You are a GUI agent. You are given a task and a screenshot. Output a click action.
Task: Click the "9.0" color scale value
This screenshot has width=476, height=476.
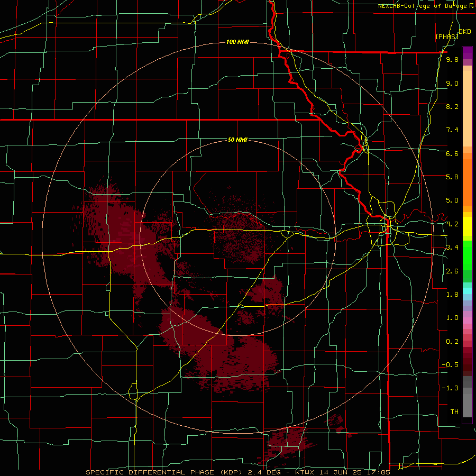coord(452,83)
